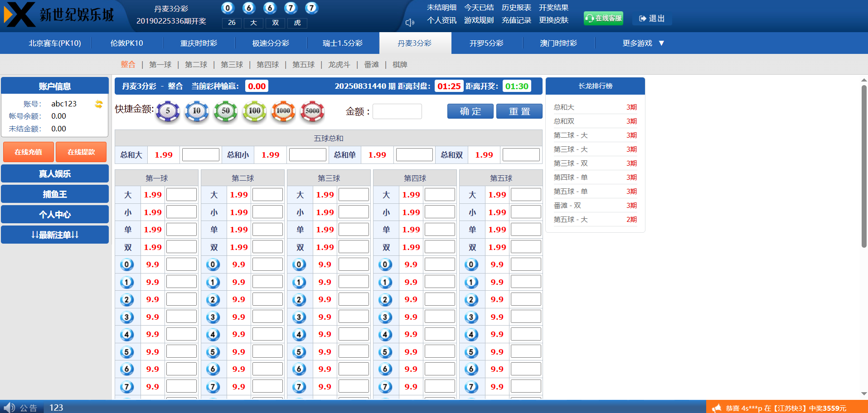868x413 pixels.
Task: Refresh account balance with the arrows icon
Action: click(x=99, y=104)
